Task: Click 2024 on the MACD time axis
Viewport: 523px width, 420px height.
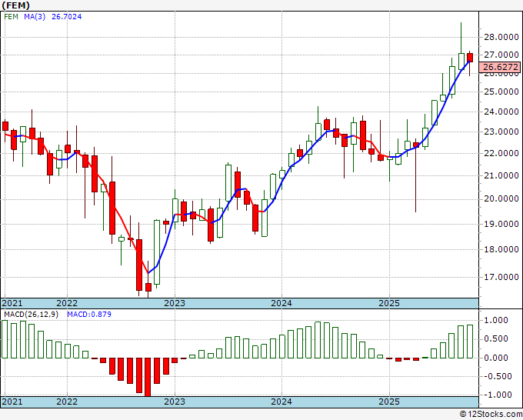Action: tap(281, 402)
